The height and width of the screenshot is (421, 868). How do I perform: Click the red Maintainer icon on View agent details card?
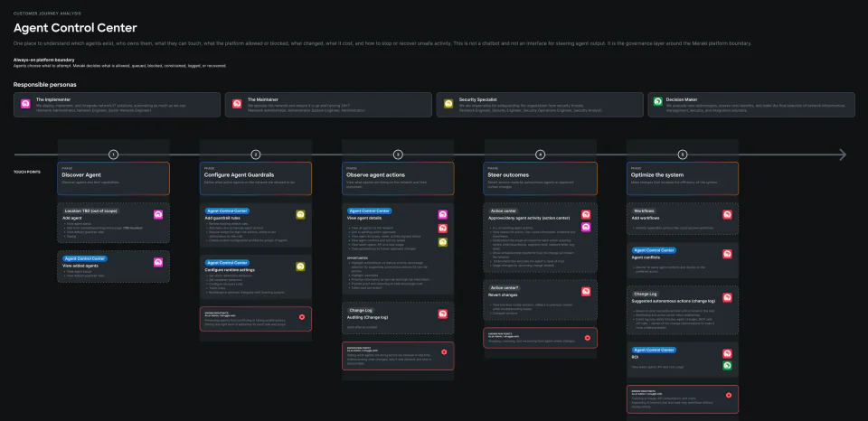(443, 229)
